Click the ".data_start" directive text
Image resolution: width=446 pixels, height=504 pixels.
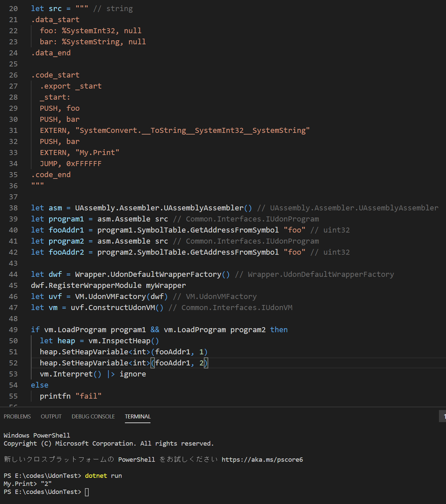click(x=55, y=19)
